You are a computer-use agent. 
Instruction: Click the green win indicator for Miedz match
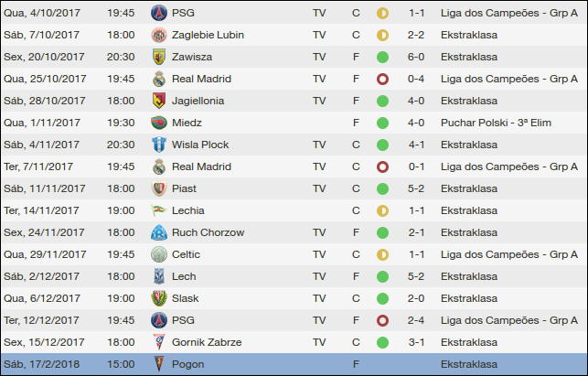point(382,123)
